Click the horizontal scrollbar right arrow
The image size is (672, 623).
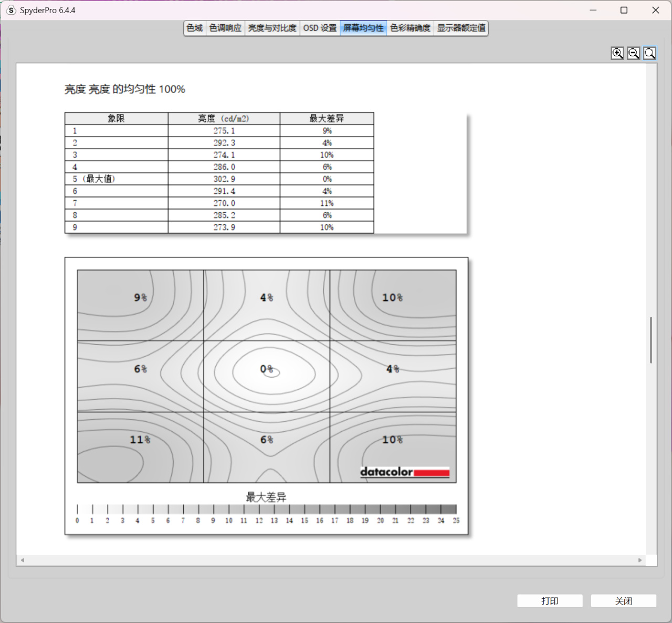coord(640,560)
